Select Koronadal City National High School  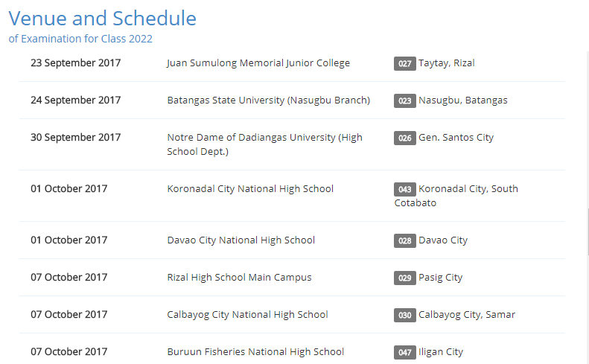click(x=250, y=189)
